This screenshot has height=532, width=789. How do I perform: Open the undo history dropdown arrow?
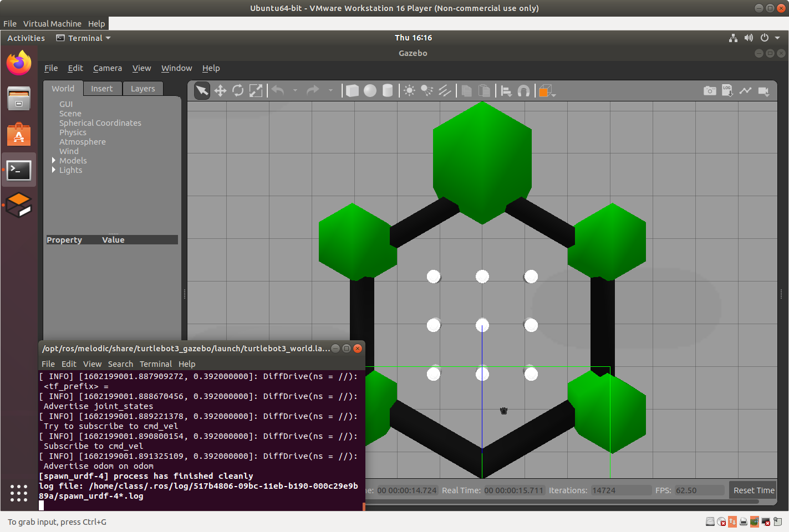295,90
